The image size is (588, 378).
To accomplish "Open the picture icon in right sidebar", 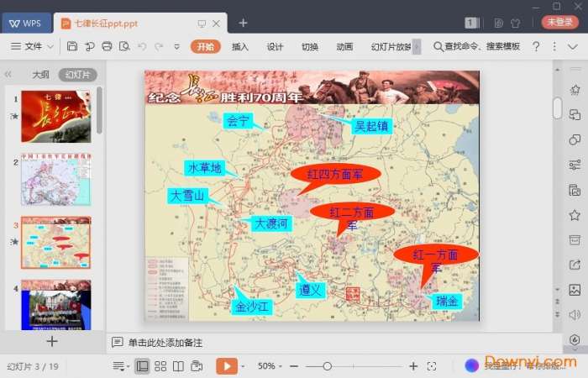I will tap(575, 290).
